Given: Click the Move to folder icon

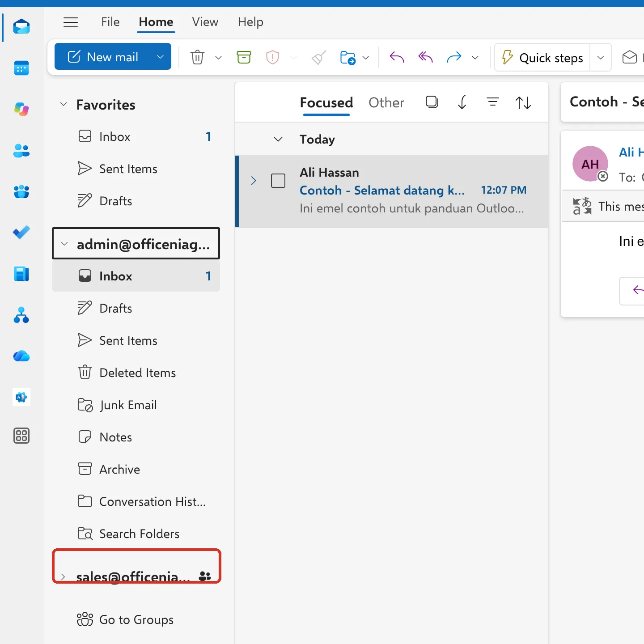Looking at the screenshot, I should coord(347,57).
